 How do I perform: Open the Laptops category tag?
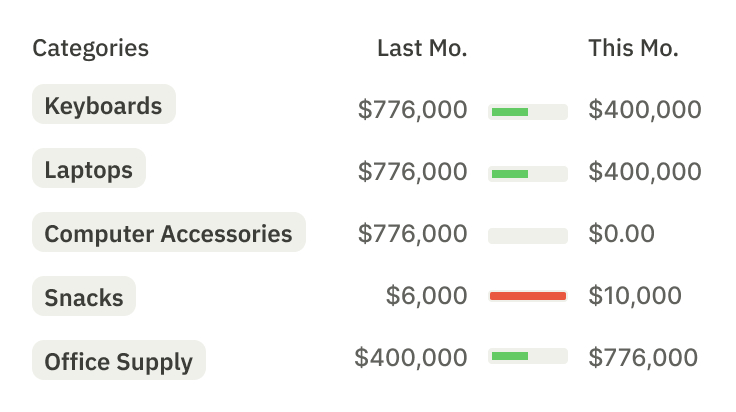pos(89,168)
